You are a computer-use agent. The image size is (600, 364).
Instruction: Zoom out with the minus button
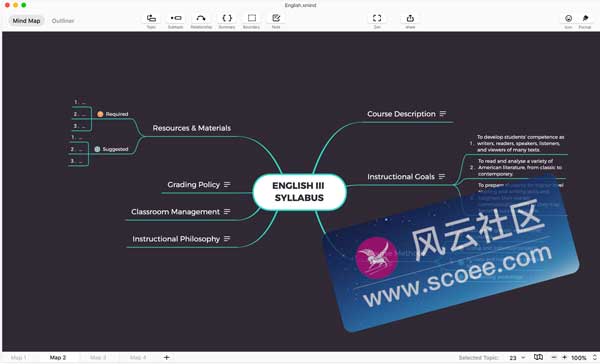554,357
